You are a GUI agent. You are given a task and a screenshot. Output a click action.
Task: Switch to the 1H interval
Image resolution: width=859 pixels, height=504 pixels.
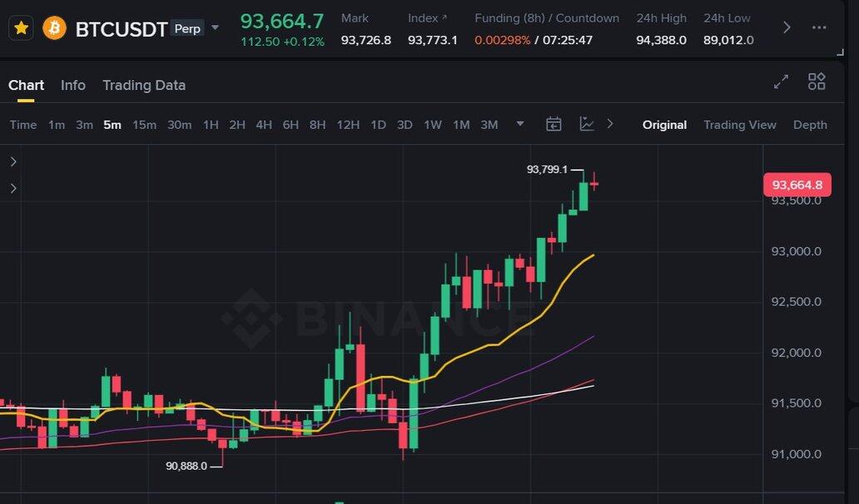(x=211, y=125)
